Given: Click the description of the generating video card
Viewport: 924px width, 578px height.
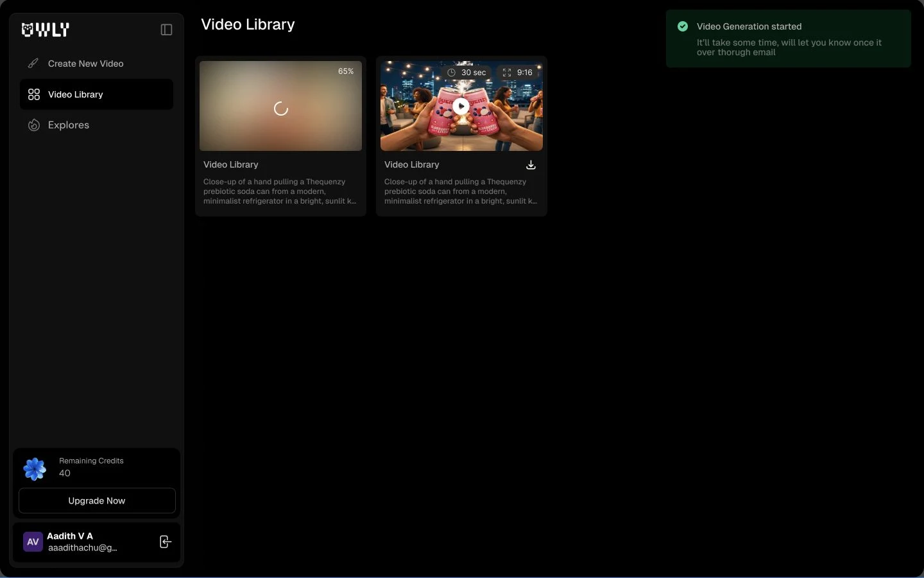Looking at the screenshot, I should [280, 191].
